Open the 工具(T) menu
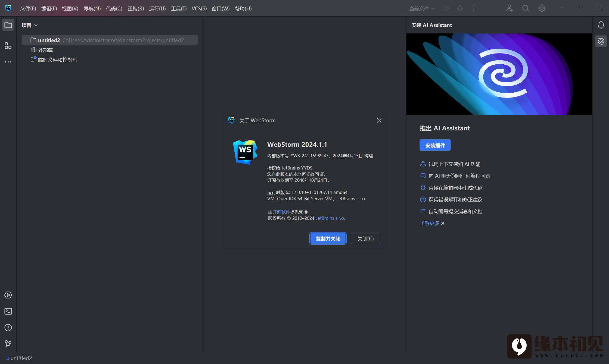Screen dimensions: 609x364 click(x=179, y=8)
